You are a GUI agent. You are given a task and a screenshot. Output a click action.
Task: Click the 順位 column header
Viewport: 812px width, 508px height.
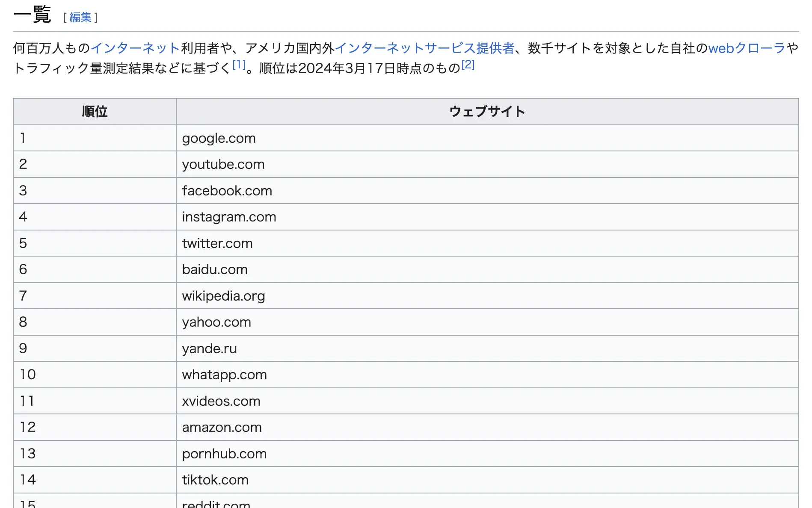95,112
